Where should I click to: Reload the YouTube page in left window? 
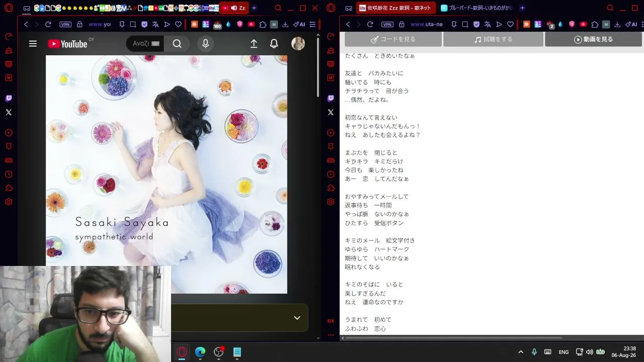click(x=48, y=24)
